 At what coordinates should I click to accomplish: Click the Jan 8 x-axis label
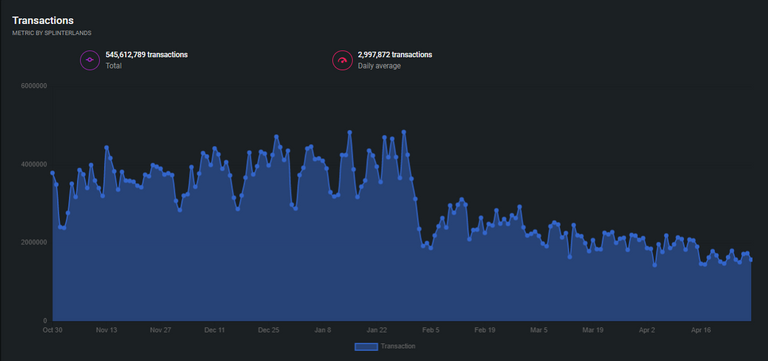click(x=323, y=330)
